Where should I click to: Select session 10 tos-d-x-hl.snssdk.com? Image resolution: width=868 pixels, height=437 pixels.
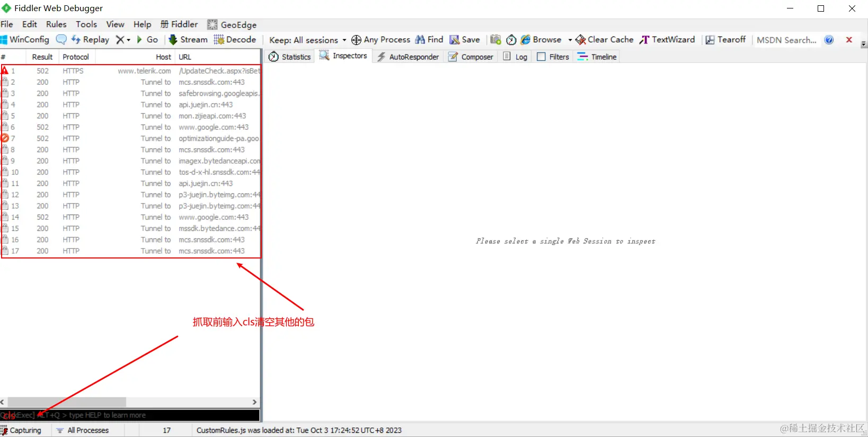point(131,172)
